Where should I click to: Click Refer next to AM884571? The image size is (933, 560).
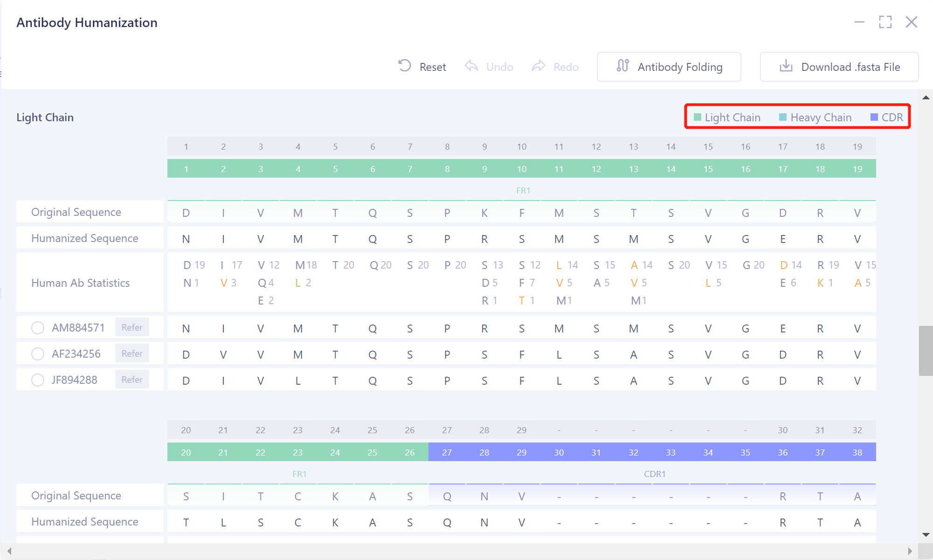coord(132,327)
